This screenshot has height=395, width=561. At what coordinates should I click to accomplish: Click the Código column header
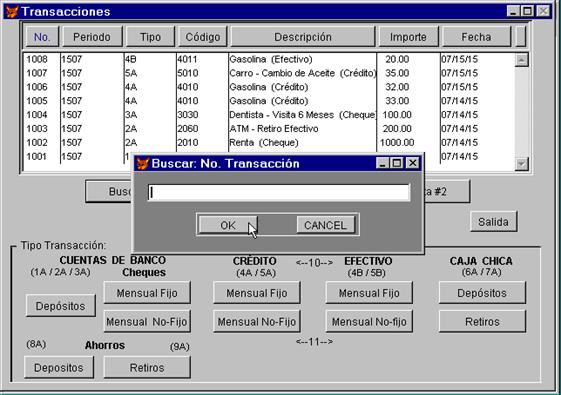coord(203,37)
